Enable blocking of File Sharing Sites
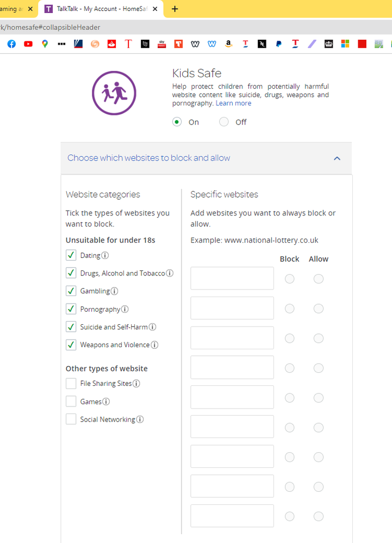 [x=71, y=384]
